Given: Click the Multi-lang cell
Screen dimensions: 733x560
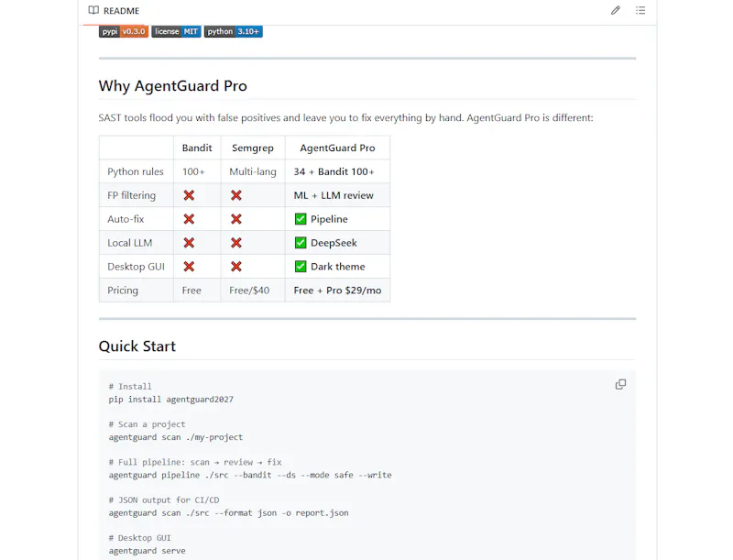Looking at the screenshot, I should click(253, 171).
